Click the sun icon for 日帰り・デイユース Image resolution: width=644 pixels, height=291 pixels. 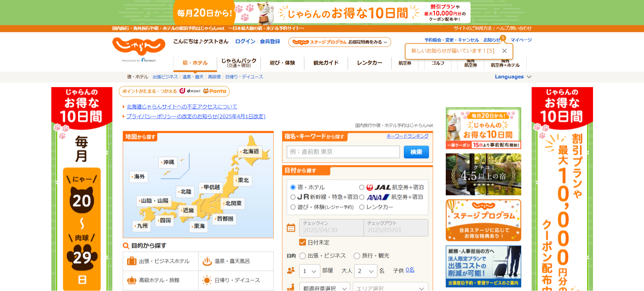click(207, 280)
